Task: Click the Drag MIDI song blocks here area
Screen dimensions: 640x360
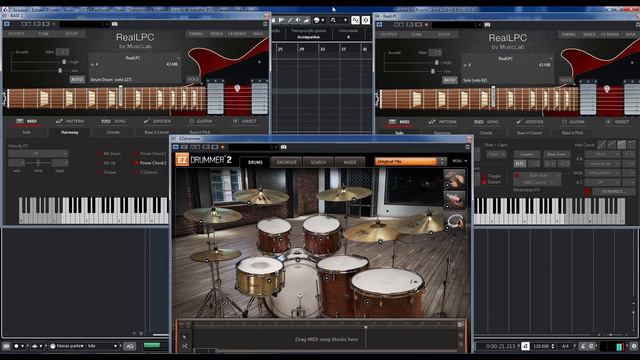Action: point(326,339)
